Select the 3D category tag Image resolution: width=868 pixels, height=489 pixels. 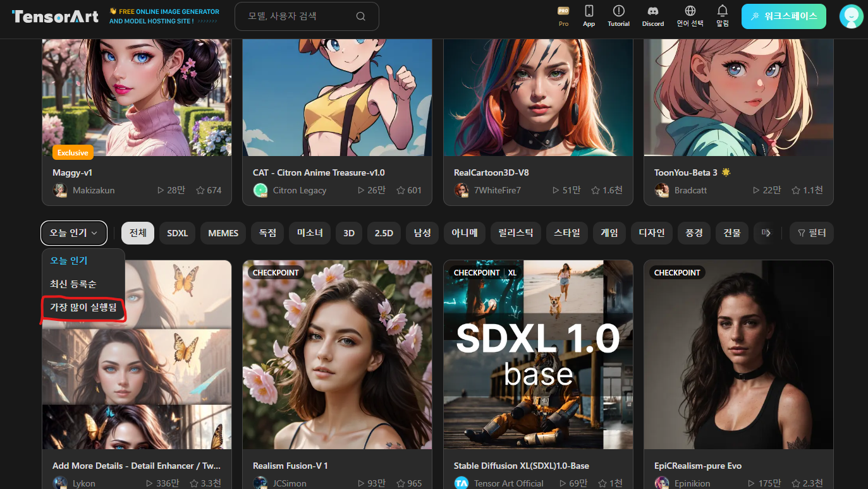click(349, 233)
